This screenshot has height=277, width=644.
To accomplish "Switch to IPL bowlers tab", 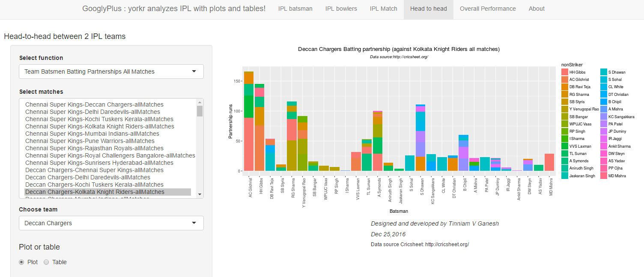I will coord(341,9).
